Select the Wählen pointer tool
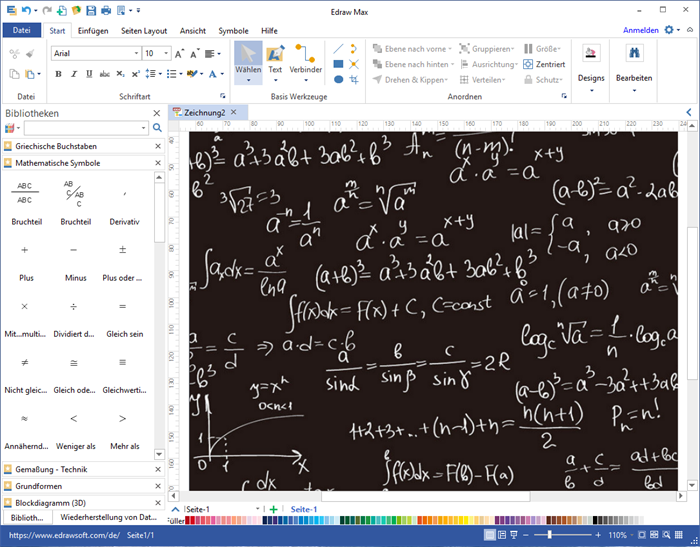700x547 pixels. (248, 60)
